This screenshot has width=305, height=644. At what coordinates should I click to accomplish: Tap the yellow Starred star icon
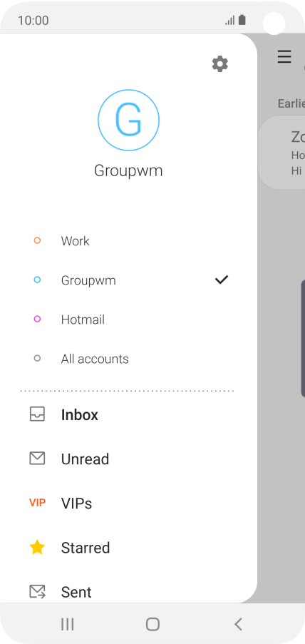37,547
